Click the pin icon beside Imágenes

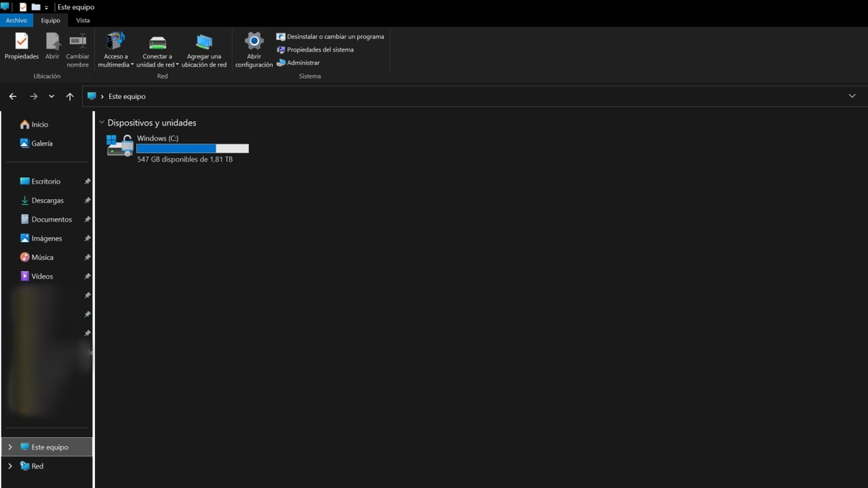coord(87,238)
